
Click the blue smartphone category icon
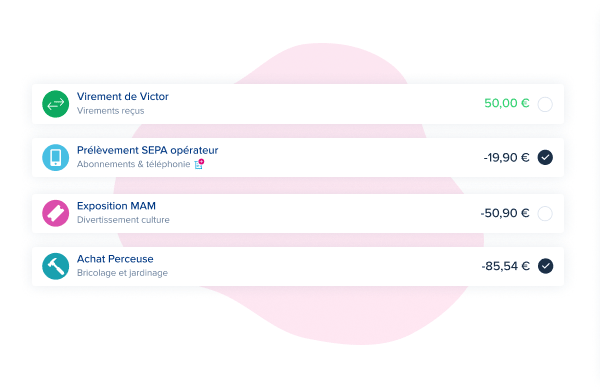coord(55,157)
